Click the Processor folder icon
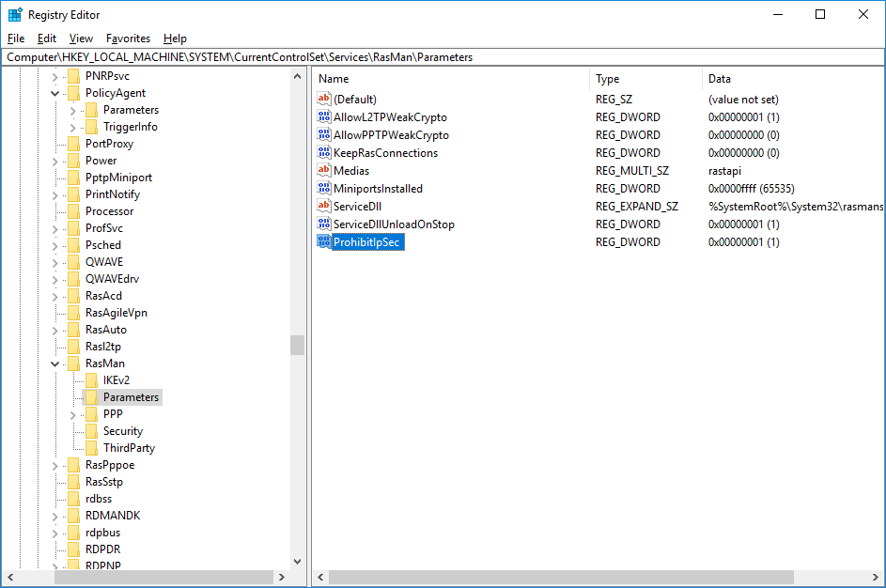886x588 pixels. (x=73, y=211)
